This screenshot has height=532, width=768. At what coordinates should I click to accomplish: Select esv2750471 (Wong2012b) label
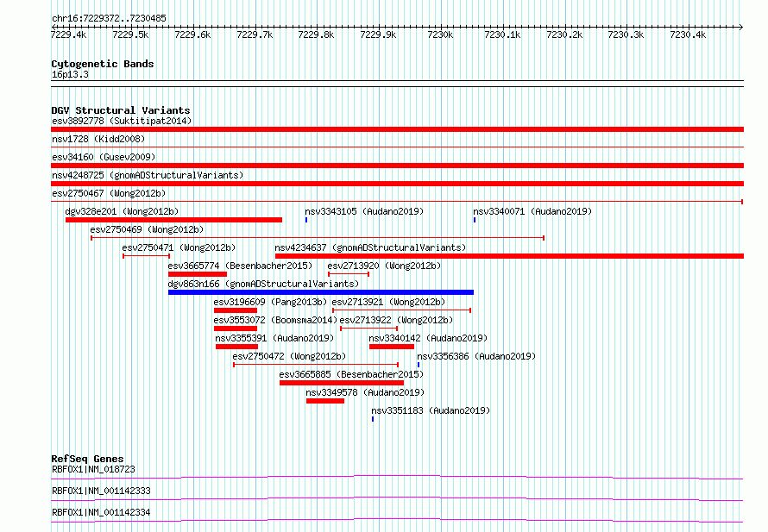pyautogui.click(x=179, y=247)
